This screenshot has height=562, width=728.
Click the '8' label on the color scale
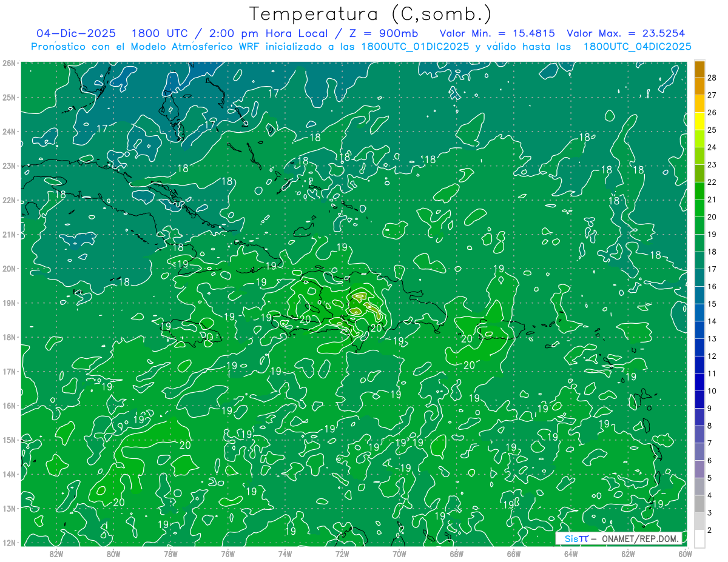pos(710,426)
